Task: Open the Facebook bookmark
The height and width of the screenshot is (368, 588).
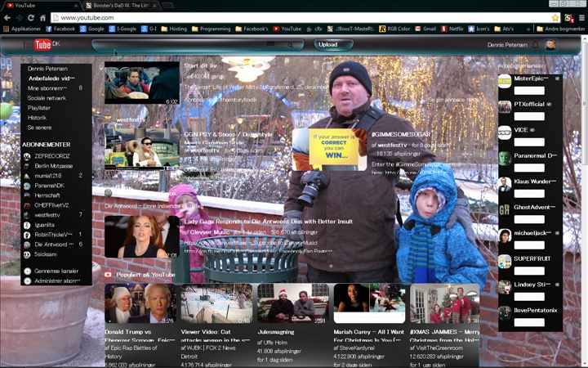Action: click(60, 29)
